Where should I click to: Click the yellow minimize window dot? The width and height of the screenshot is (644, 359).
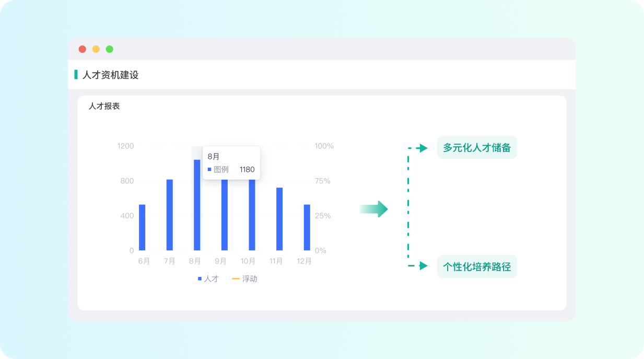click(x=96, y=49)
